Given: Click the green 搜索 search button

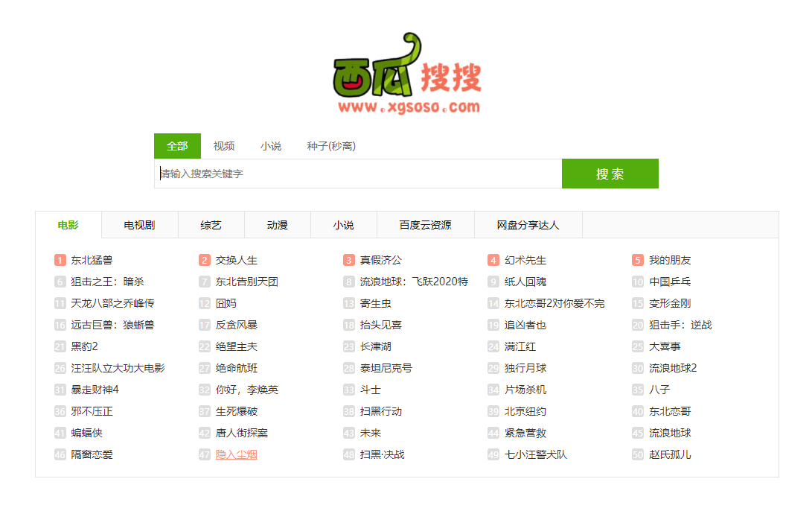Looking at the screenshot, I should (610, 173).
